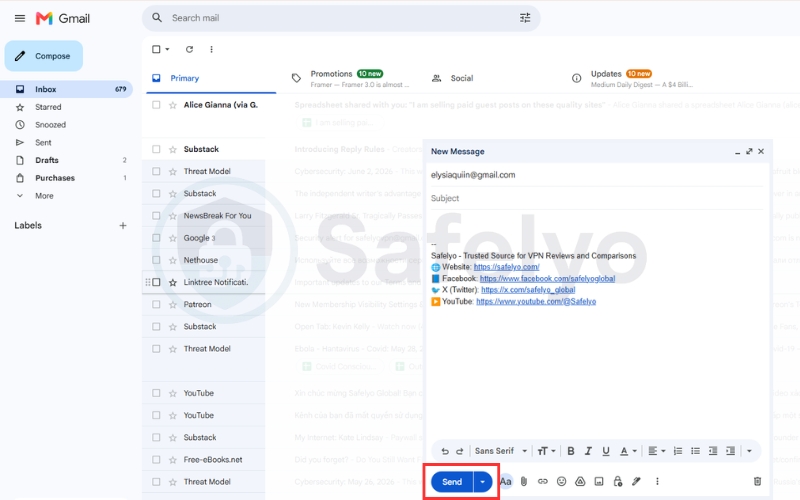Open the YouTube @Safelyo link
This screenshot has width=800, height=500.
[536, 302]
